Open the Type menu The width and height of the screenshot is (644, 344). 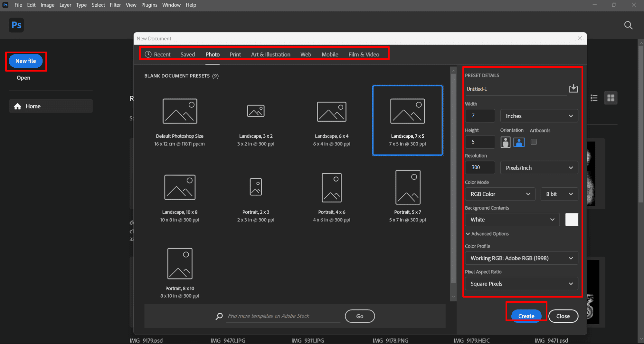coord(81,5)
